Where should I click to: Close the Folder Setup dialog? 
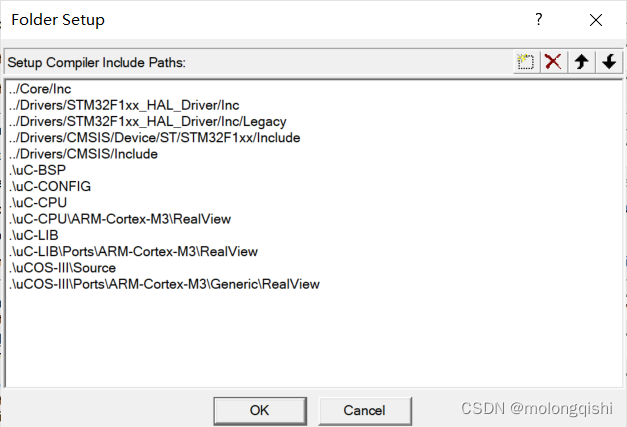(x=596, y=20)
